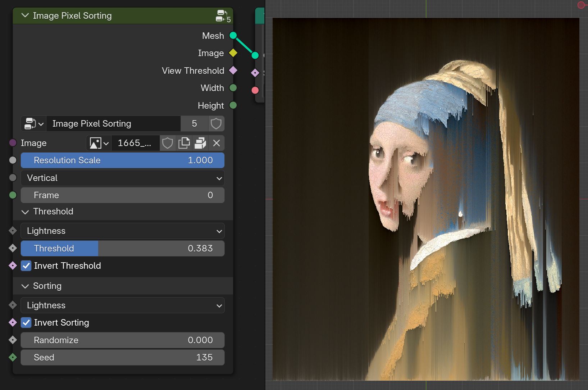
Task: Click the Randomize slider
Action: (123, 340)
